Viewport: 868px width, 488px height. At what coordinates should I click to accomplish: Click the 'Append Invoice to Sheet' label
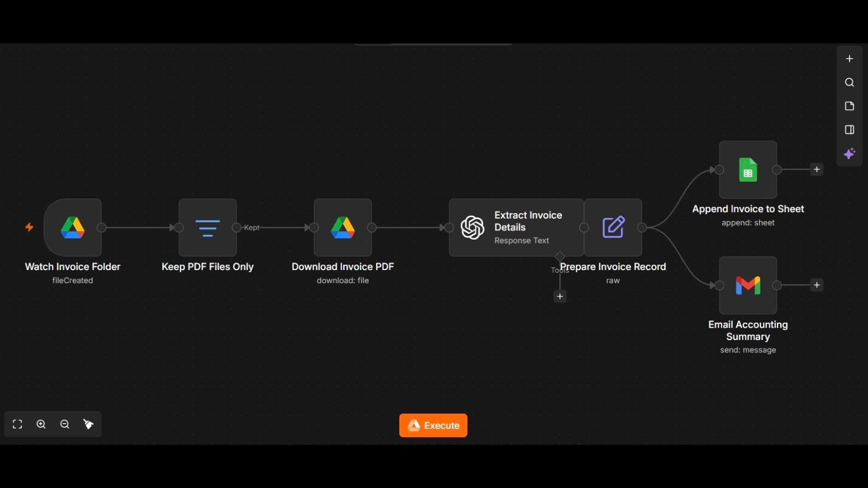pos(748,209)
